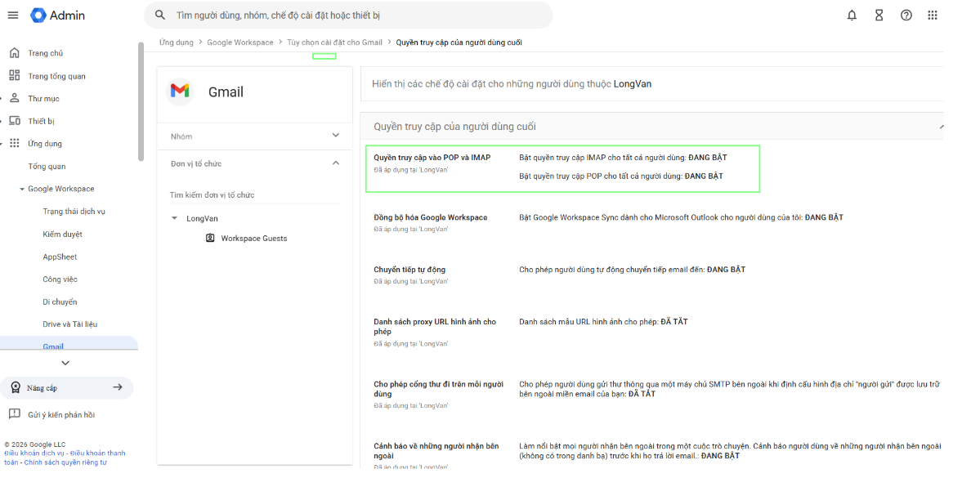Image resolution: width=980 pixels, height=478 pixels.
Task: Open Drive và Tài liệu menu item
Action: pyautogui.click(x=70, y=324)
